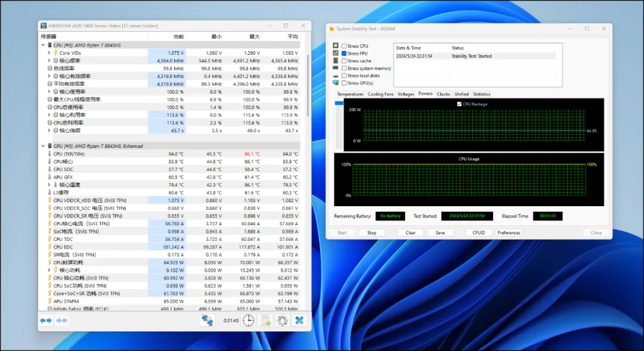Enable the Stress system memory checkbox
The height and width of the screenshot is (351, 644).
[344, 68]
